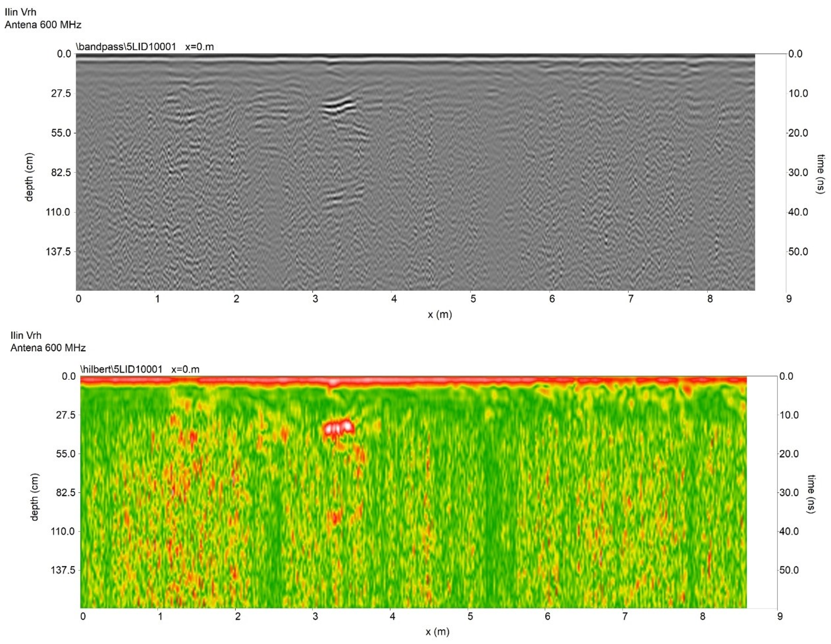Viewport: 831px width, 644px height.
Task: Click the 10.0 time tick on the Hilbert plot
Action: point(789,415)
